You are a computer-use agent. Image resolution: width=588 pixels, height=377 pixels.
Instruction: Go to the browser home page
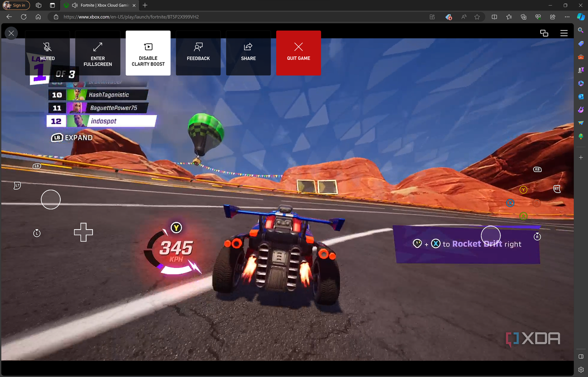point(38,17)
